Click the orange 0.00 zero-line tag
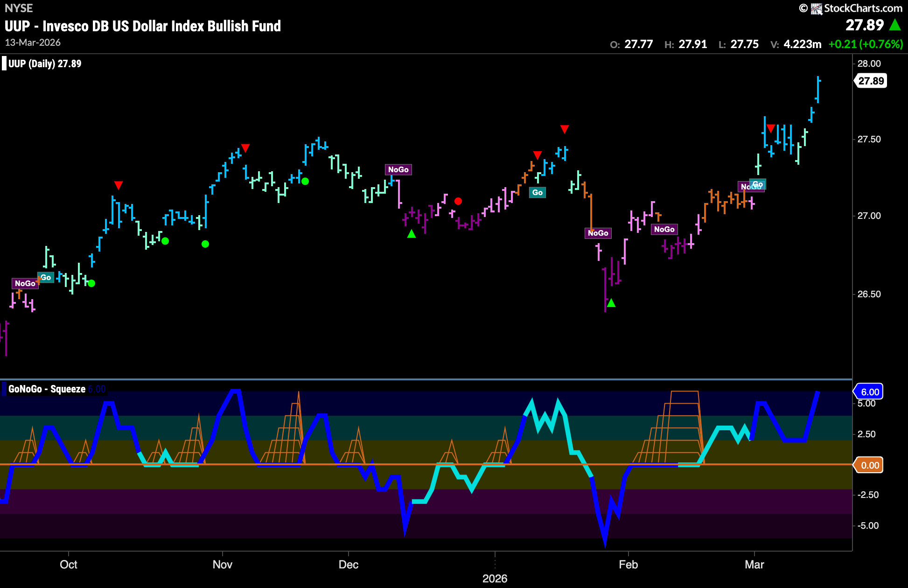The height and width of the screenshot is (588, 908). click(869, 465)
